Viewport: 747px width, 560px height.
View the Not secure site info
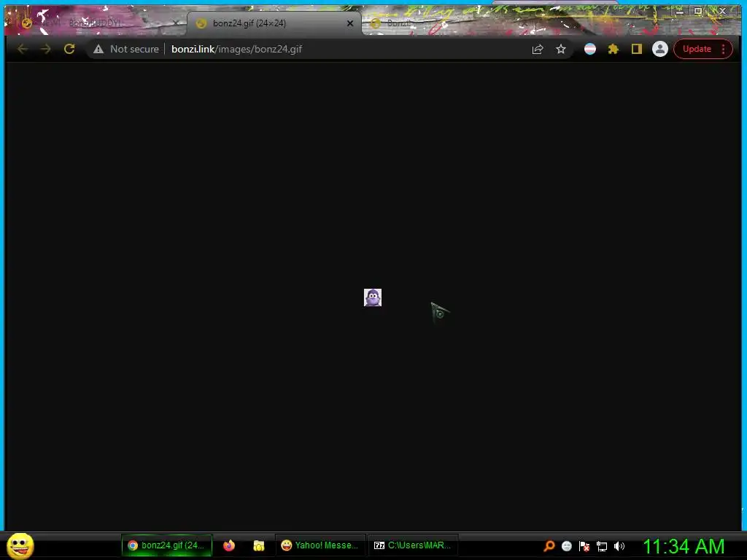[126, 49]
